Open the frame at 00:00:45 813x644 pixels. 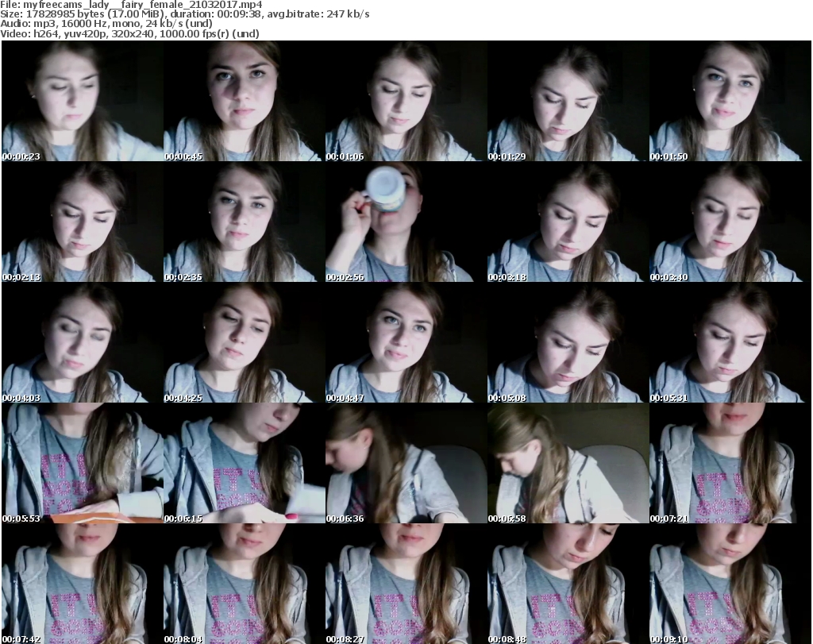[x=245, y=101]
